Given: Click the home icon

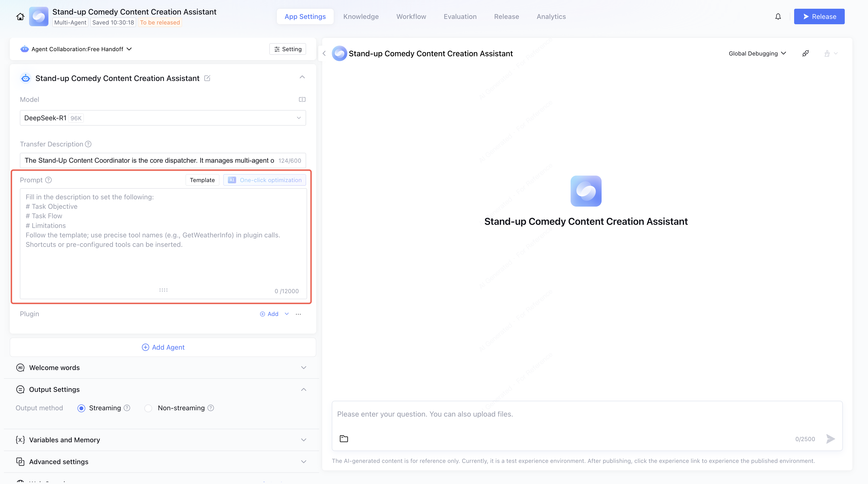Looking at the screenshot, I should point(20,16).
